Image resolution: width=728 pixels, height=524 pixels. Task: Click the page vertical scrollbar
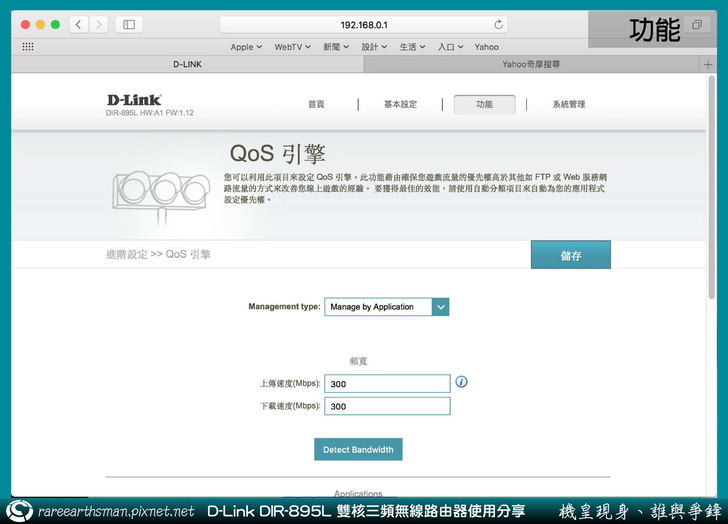(712, 188)
